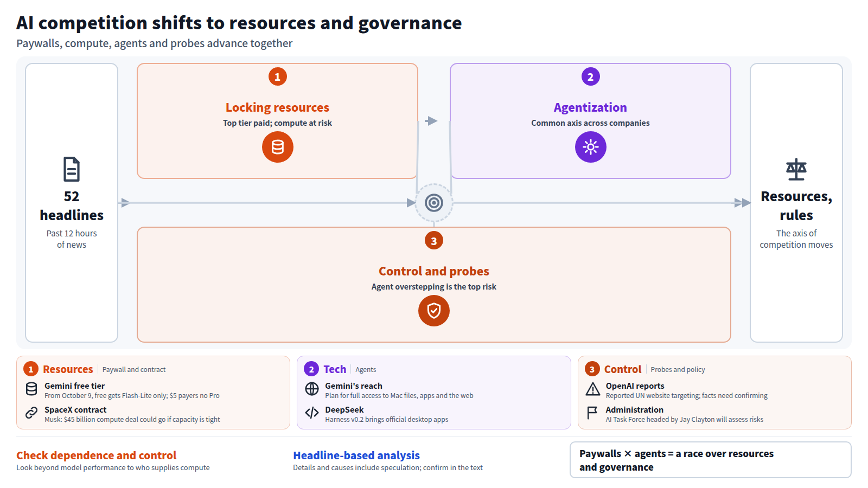This screenshot has width=868, height=488.
Task: Click the central target icon in the diagram
Action: tap(434, 203)
